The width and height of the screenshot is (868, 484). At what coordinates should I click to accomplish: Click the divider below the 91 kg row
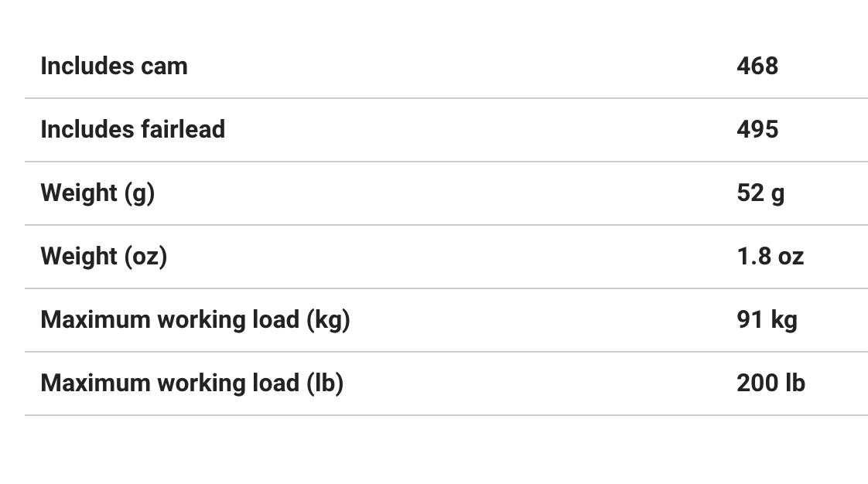(446, 352)
